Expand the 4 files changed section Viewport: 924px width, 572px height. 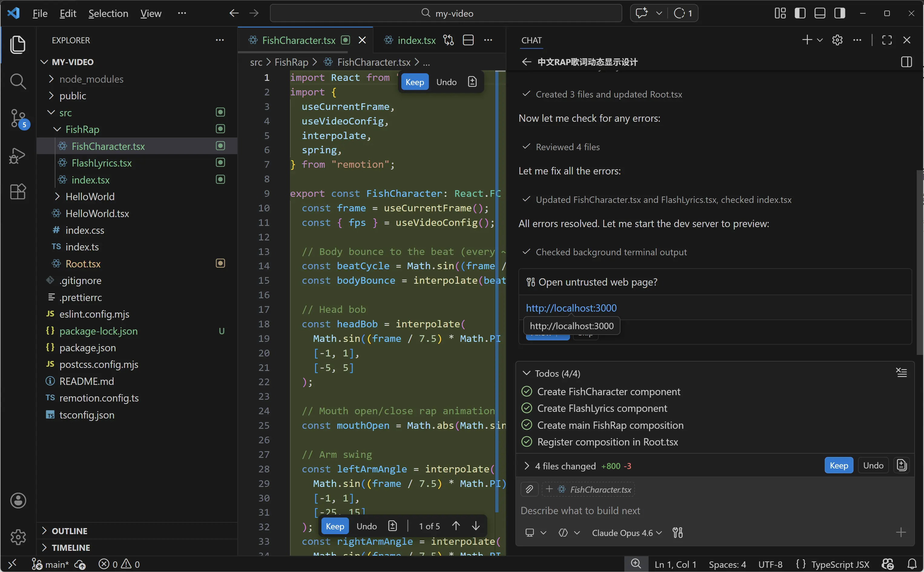click(527, 466)
